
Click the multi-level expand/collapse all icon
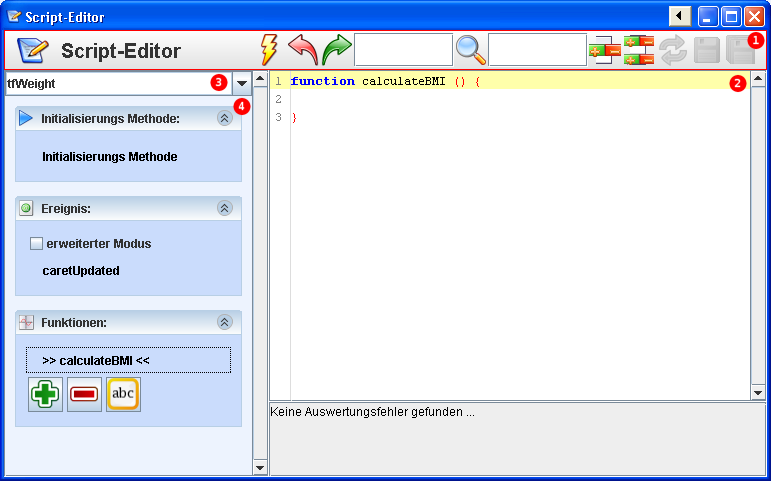(x=638, y=50)
